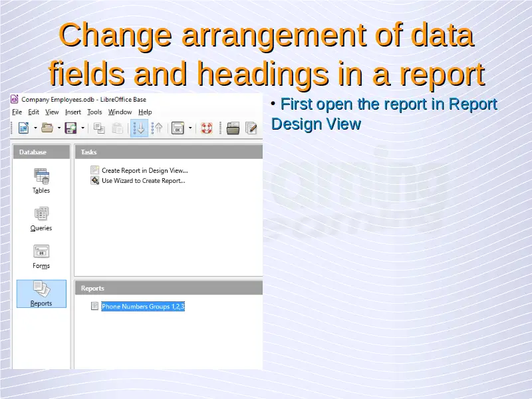The height and width of the screenshot is (399, 532).
Task: Open the View menu
Action: 52,112
